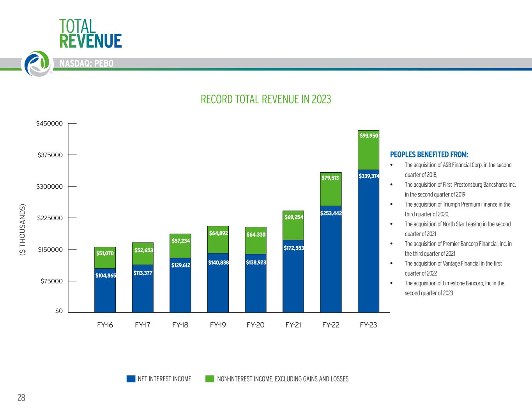
Task: Select the $172,553 FY-21 net interest segment
Action: [x=293, y=276]
